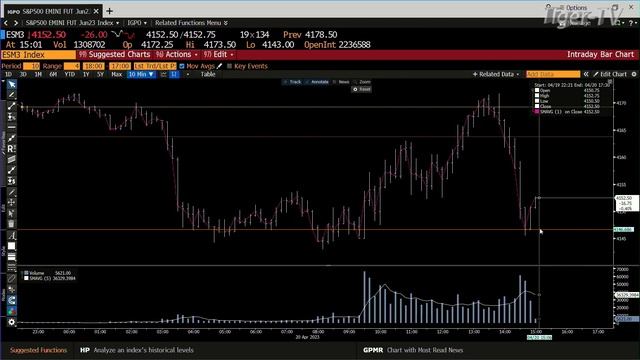
Task: Select the 5Y range tab
Action: coord(100,74)
